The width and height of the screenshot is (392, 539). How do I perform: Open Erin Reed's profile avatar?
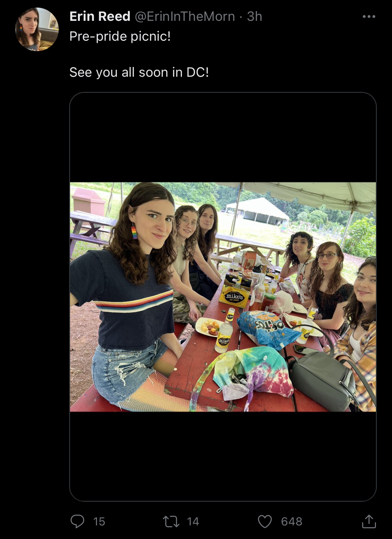point(37,29)
